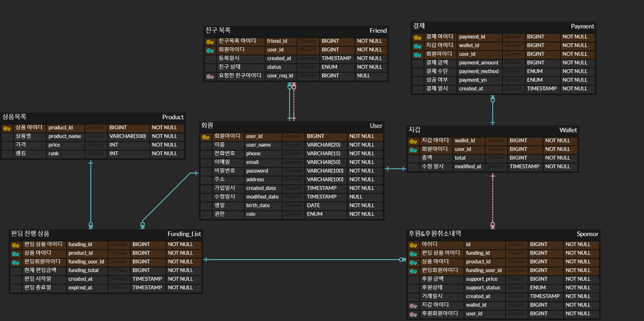644x321 pixels.
Task: Select the Payment table title
Action: tap(583, 26)
